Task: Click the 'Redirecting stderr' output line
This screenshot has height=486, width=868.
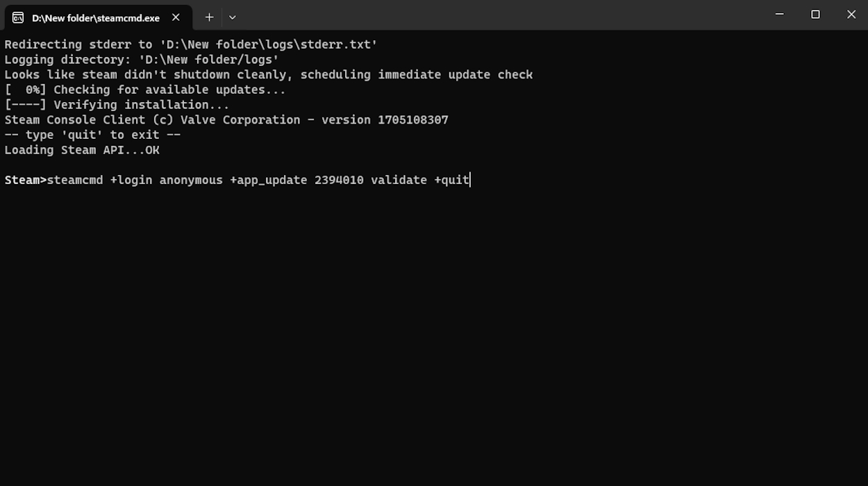Action: tap(191, 44)
